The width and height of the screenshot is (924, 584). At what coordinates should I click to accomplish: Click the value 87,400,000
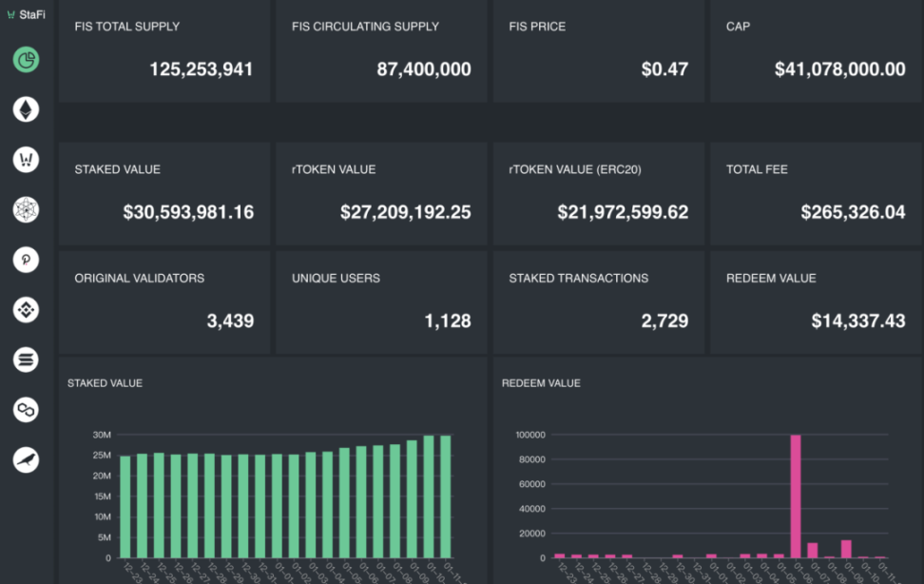pyautogui.click(x=424, y=69)
